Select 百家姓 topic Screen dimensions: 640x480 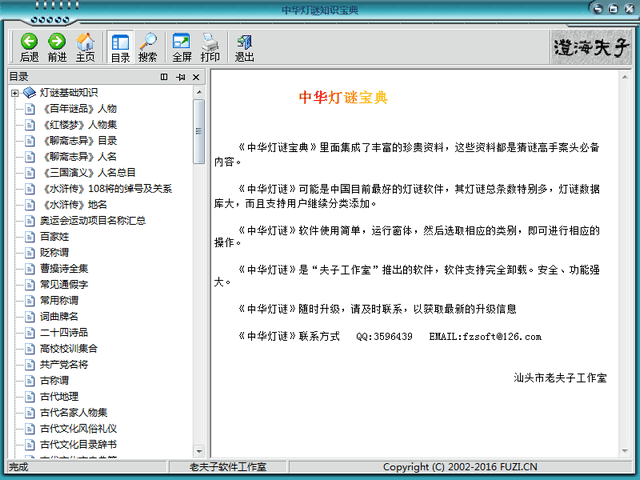pyautogui.click(x=54, y=236)
